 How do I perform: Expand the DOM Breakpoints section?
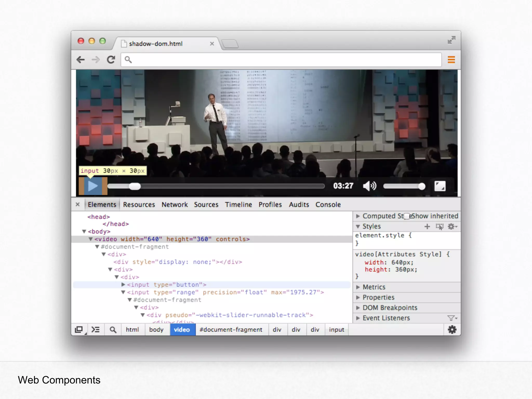tap(358, 308)
